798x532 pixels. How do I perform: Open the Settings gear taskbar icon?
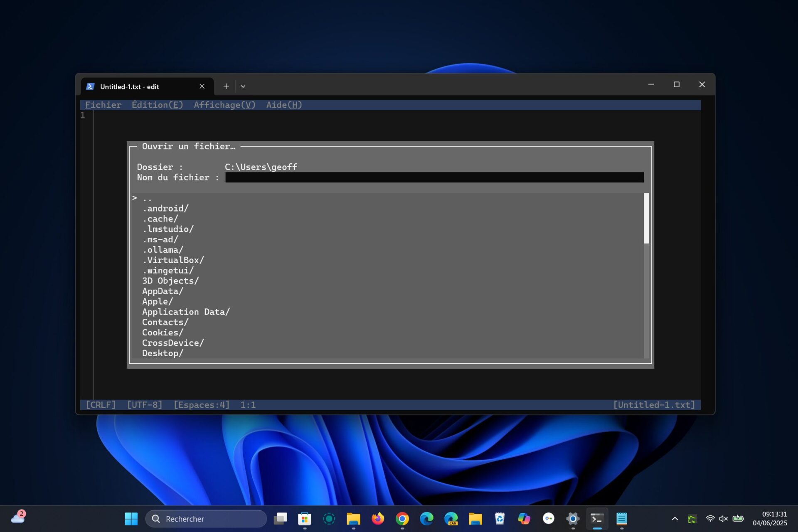click(573, 519)
